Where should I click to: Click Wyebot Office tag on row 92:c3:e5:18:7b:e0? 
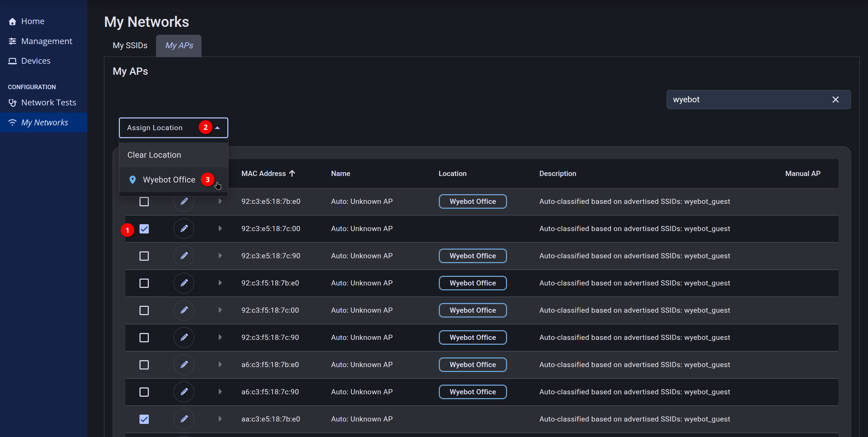point(473,201)
